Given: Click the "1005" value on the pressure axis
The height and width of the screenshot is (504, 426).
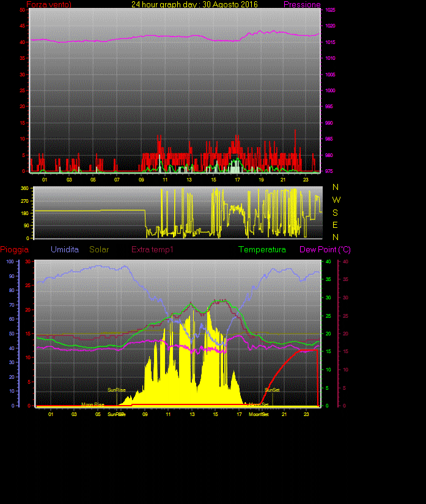Looking at the screenshot, I should pyautogui.click(x=330, y=75).
